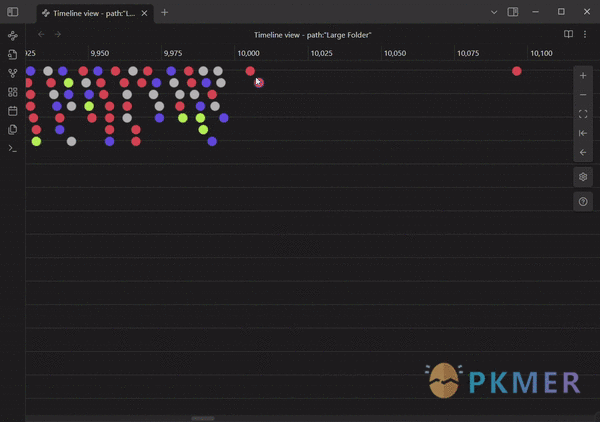Viewport: 600px width, 422px height.
Task: Click the 10,100 ruler label
Action: tap(541, 53)
